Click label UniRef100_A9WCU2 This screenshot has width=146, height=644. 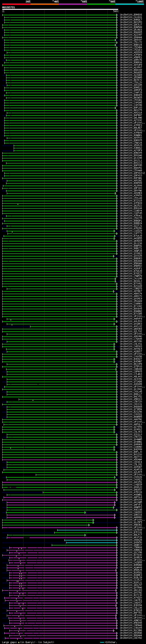(131, 620)
